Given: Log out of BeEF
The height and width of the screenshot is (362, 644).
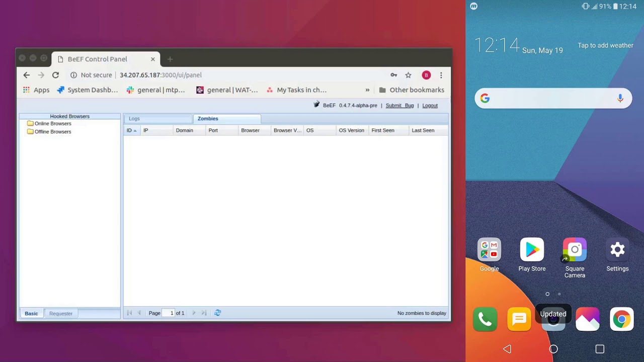Looking at the screenshot, I should (x=430, y=106).
